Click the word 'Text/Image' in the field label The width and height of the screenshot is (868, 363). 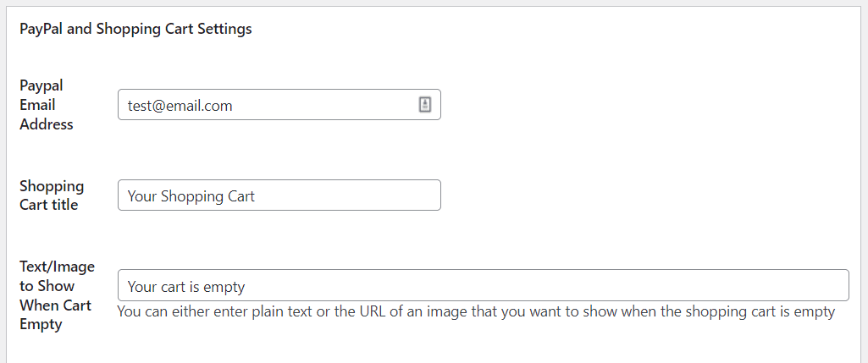57,267
